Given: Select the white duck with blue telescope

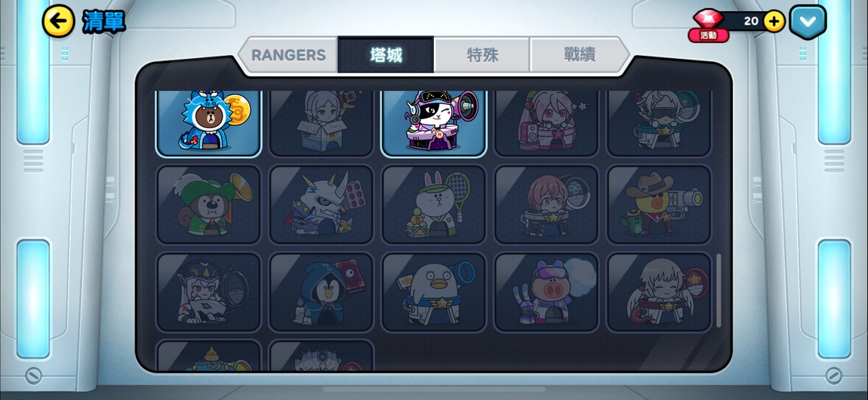Looking at the screenshot, I should [433, 292].
